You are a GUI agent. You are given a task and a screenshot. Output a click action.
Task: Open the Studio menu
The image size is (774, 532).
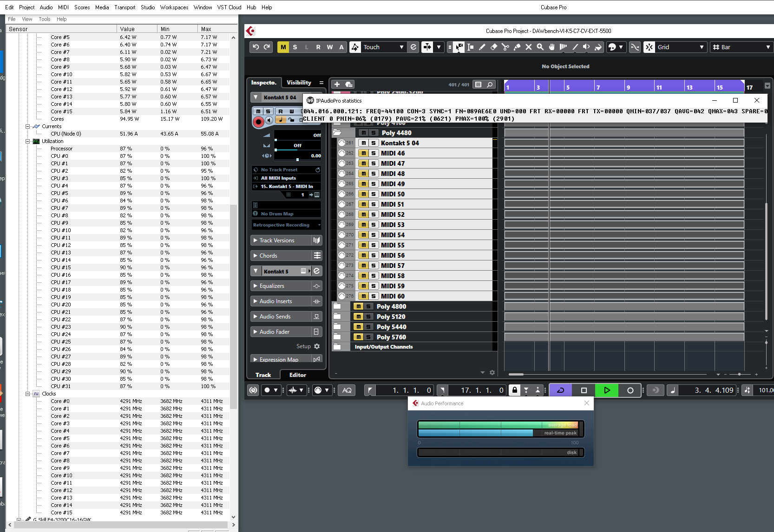point(148,7)
